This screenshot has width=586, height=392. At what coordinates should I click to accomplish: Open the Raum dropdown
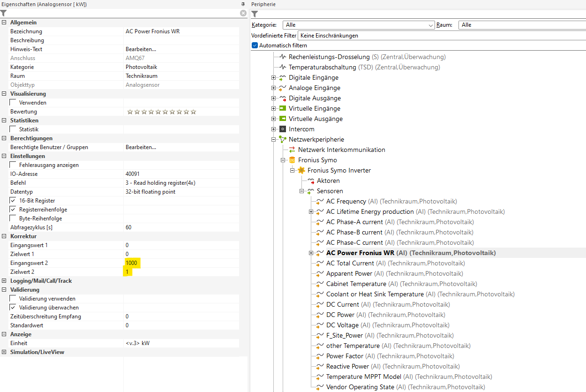click(x=522, y=25)
